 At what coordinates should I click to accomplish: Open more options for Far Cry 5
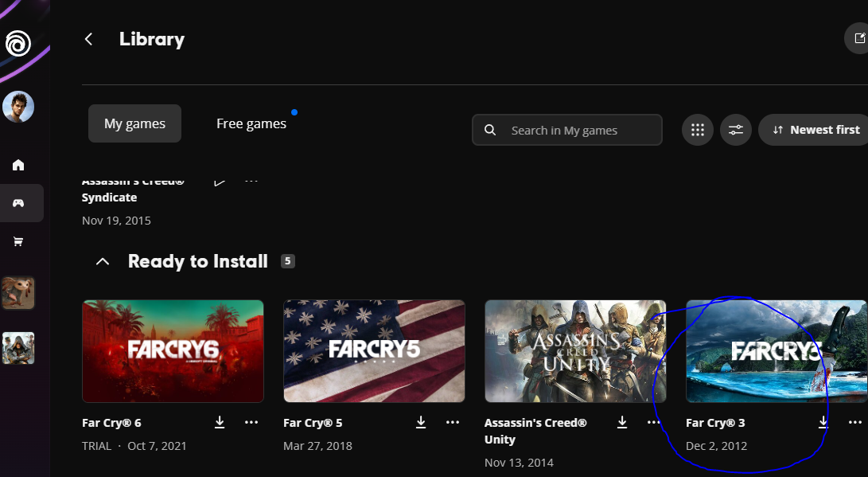(x=453, y=422)
